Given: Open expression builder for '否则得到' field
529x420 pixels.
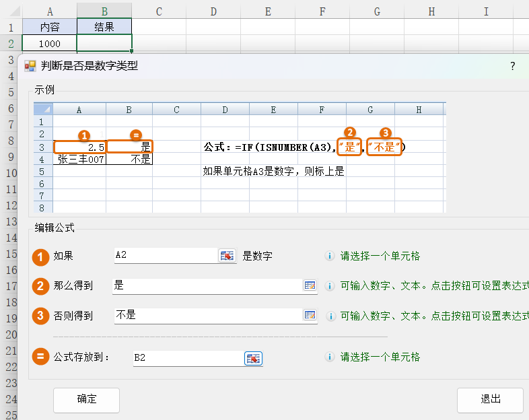Looking at the screenshot, I should [x=310, y=315].
